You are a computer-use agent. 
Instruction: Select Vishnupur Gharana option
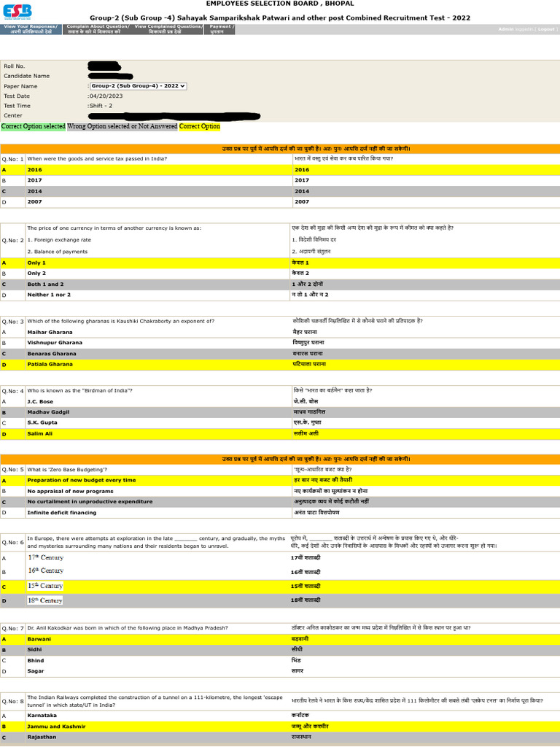click(280, 343)
